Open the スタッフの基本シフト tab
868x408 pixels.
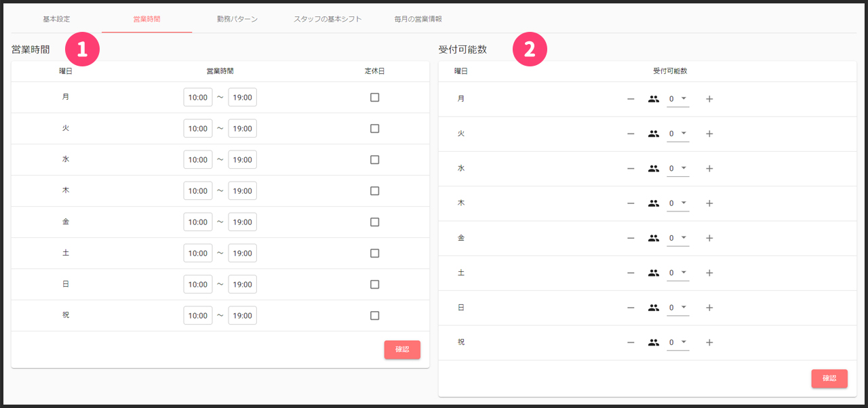click(328, 19)
